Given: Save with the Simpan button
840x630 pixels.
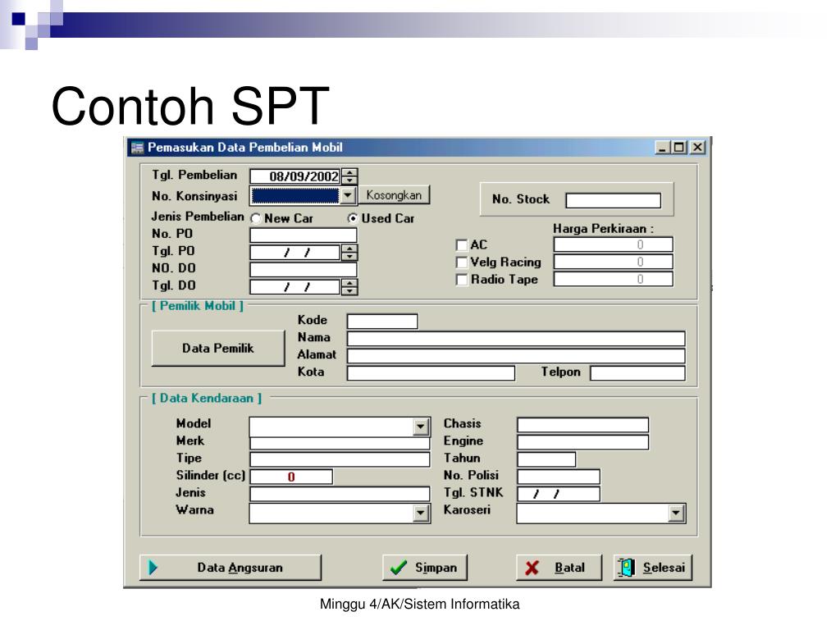Looking at the screenshot, I should click(x=425, y=568).
